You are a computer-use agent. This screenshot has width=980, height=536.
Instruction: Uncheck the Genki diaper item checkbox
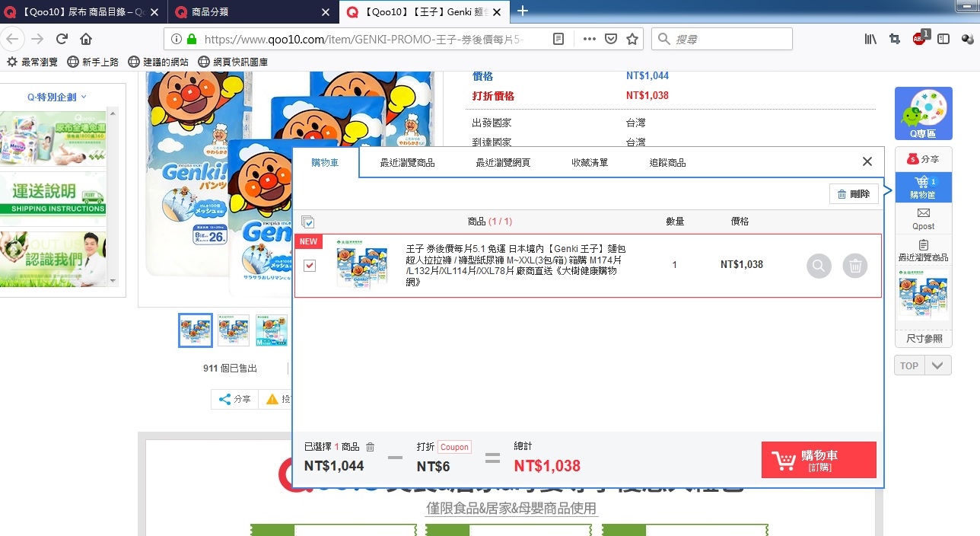point(309,265)
